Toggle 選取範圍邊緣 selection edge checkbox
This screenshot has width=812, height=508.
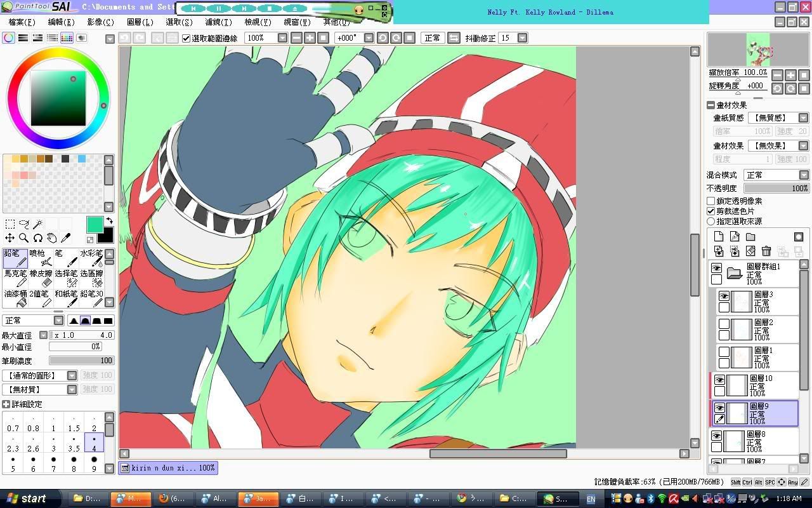pos(186,38)
